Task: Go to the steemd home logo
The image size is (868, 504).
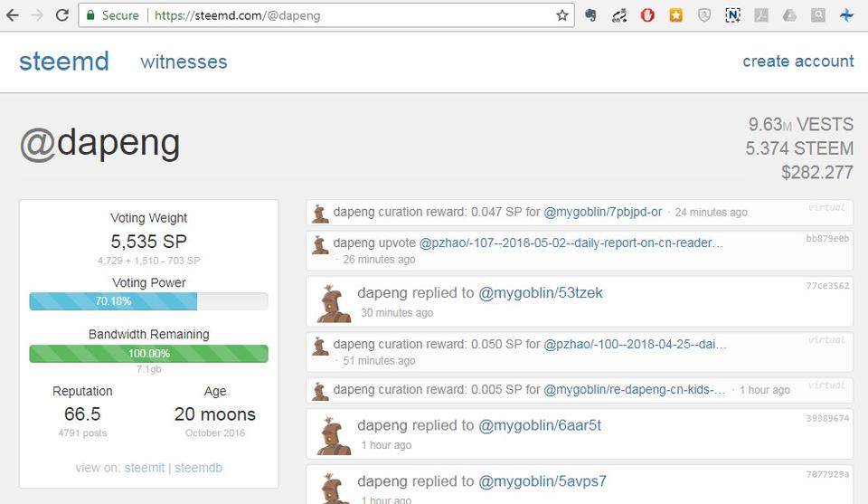Action: point(64,61)
